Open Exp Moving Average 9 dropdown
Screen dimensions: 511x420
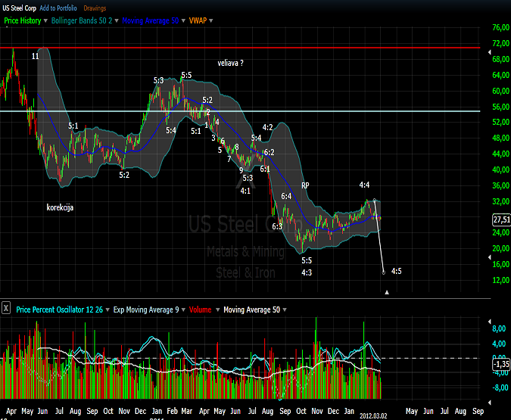point(185,308)
